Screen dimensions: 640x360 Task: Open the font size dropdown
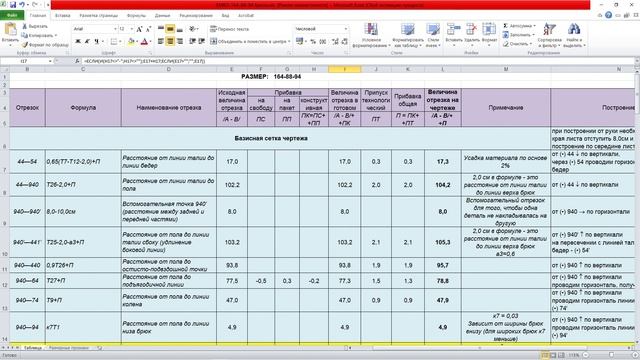pyautogui.click(x=131, y=29)
